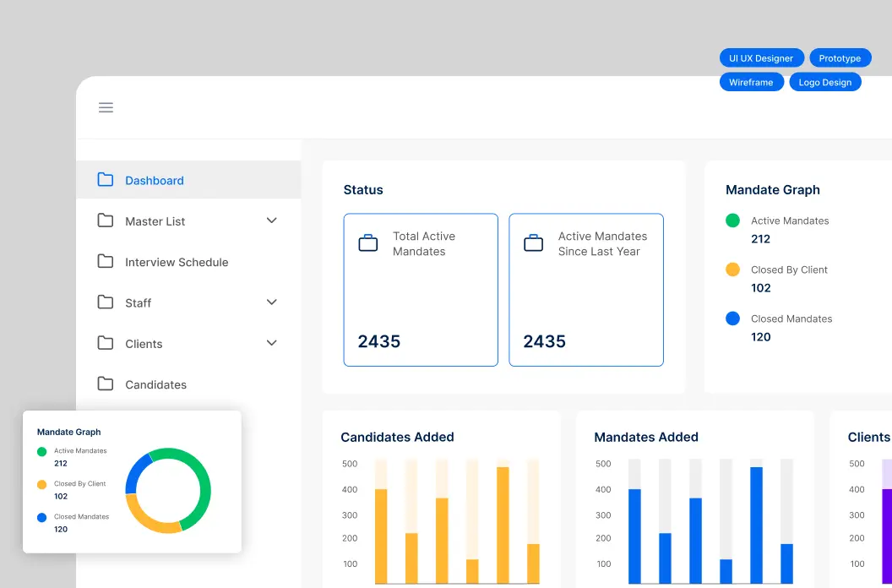Viewport: 892px width, 588px height.
Task: Go to the Candidates menu item
Action: coord(155,384)
